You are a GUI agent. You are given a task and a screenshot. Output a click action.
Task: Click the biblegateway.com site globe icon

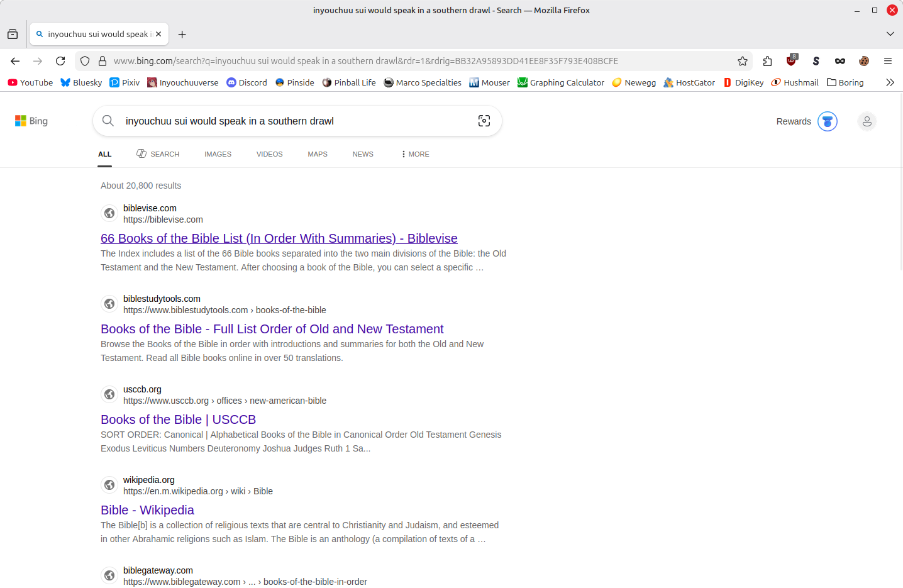click(x=109, y=575)
